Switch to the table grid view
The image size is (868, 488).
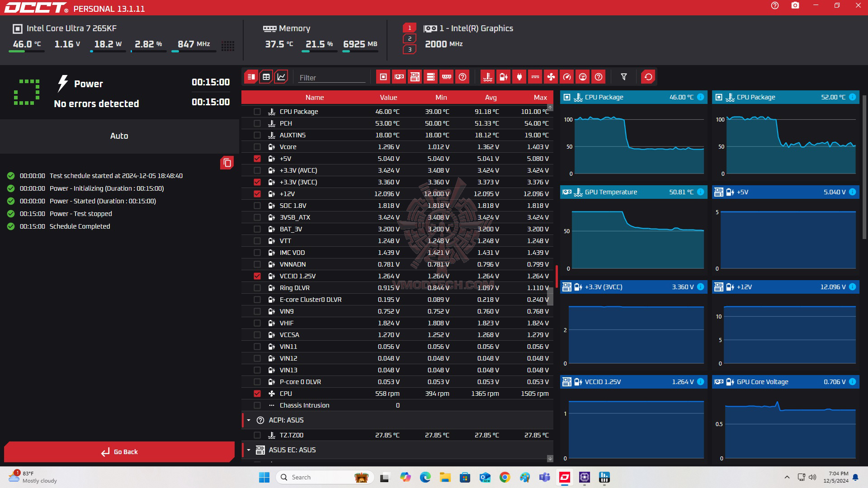click(x=266, y=77)
